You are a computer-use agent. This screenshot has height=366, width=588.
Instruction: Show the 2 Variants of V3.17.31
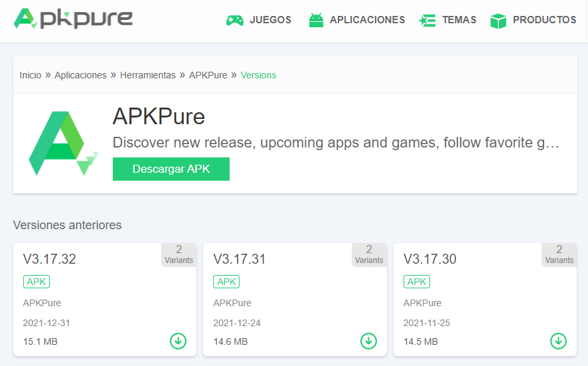[369, 254]
